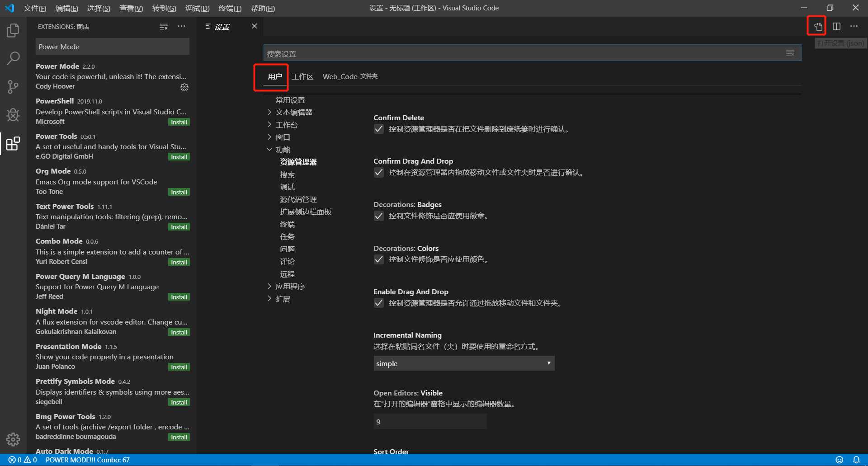The width and height of the screenshot is (868, 466).
Task: Toggle Confirm Drag And Drop checkbox
Action: 379,173
